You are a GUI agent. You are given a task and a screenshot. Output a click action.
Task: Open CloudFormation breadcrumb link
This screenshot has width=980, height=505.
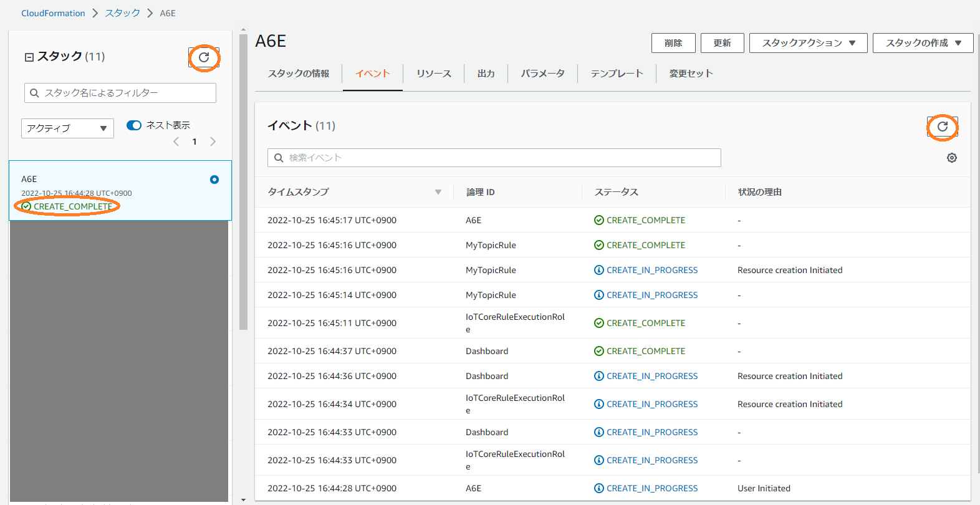pos(53,13)
